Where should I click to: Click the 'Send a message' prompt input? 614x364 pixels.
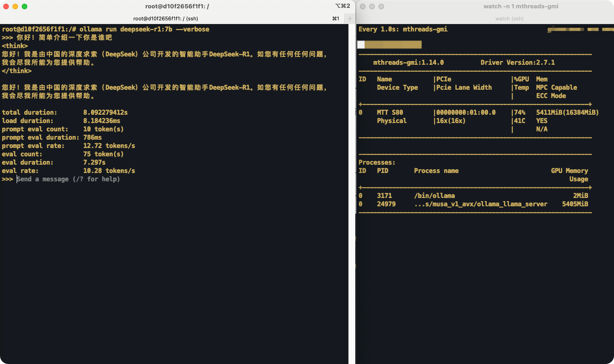(x=68, y=179)
